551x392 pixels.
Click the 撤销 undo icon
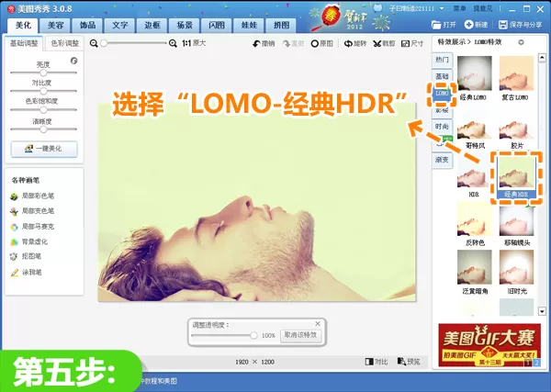point(256,43)
